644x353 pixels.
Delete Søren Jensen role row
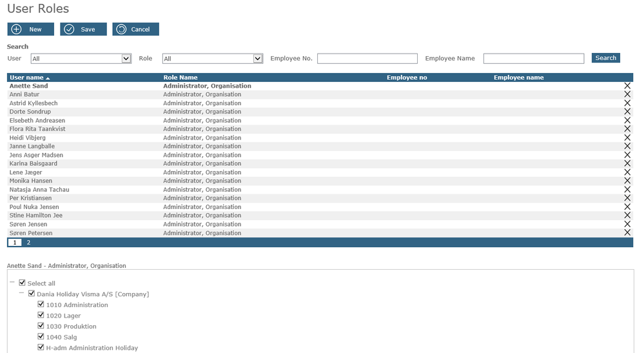click(x=627, y=224)
